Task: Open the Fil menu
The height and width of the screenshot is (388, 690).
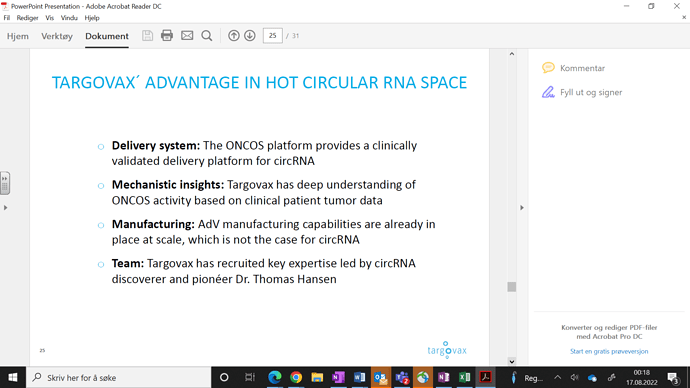Action: point(7,18)
